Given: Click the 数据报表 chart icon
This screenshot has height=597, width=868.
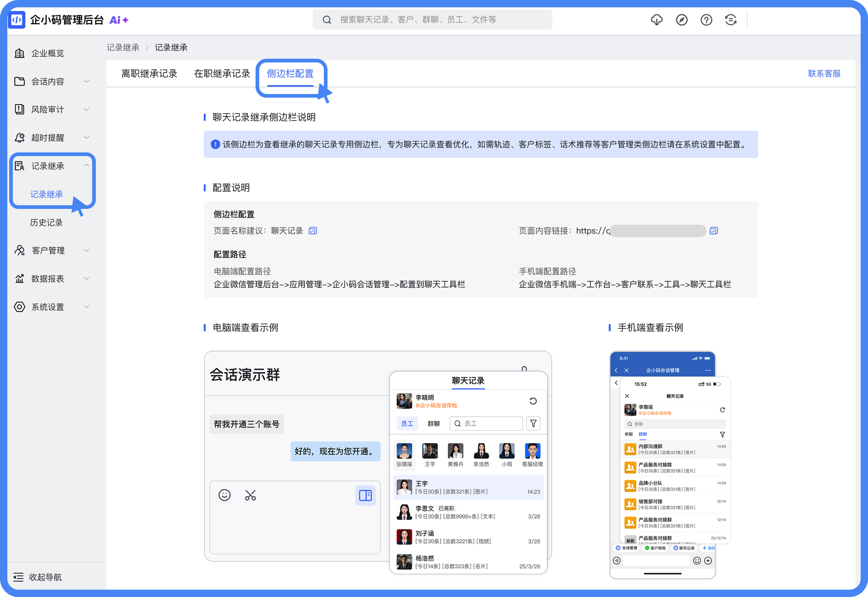Looking at the screenshot, I should pos(19,279).
